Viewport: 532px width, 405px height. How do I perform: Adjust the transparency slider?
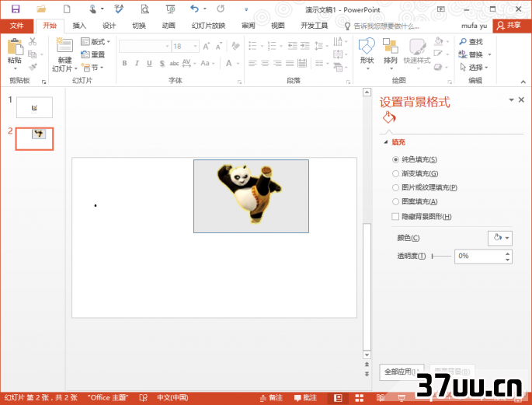coord(441,257)
